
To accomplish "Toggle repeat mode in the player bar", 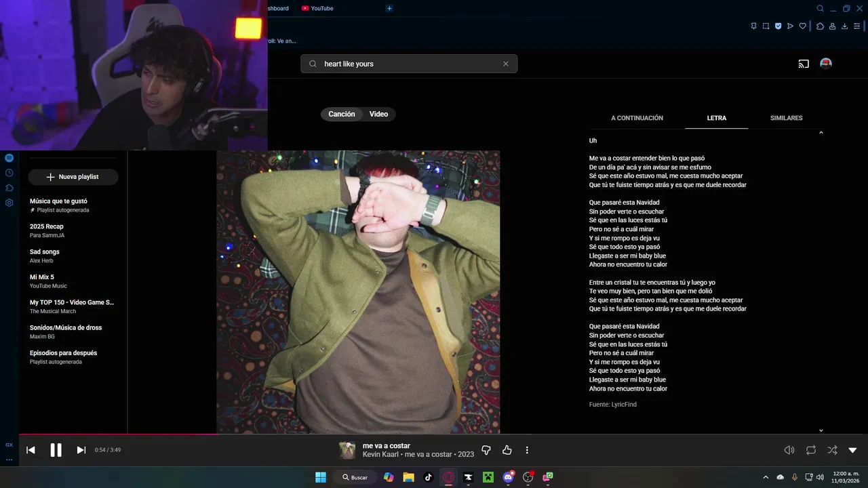I will 811,450.
